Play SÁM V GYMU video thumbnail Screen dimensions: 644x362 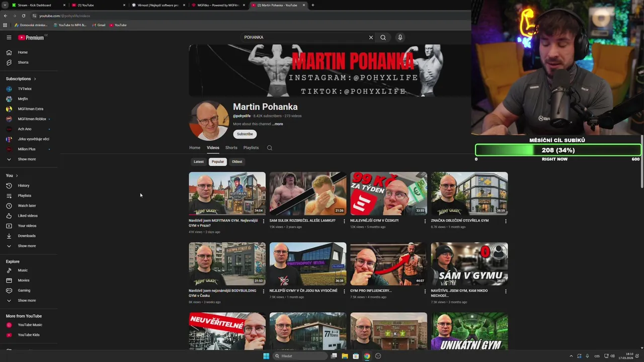pos(469,264)
